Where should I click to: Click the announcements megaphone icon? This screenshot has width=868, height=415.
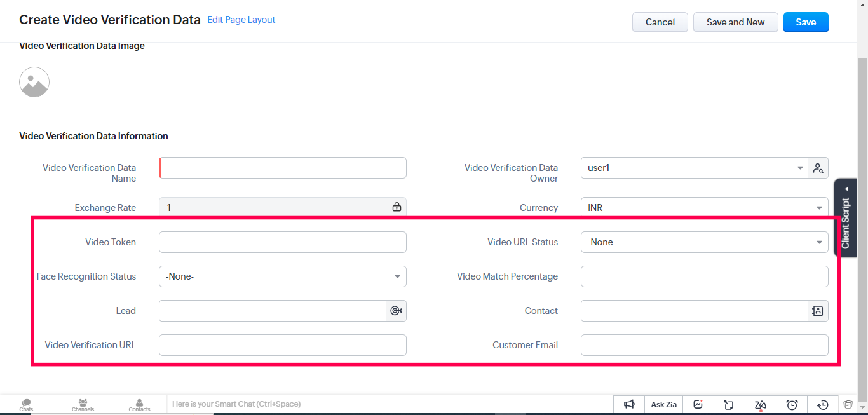click(x=629, y=404)
